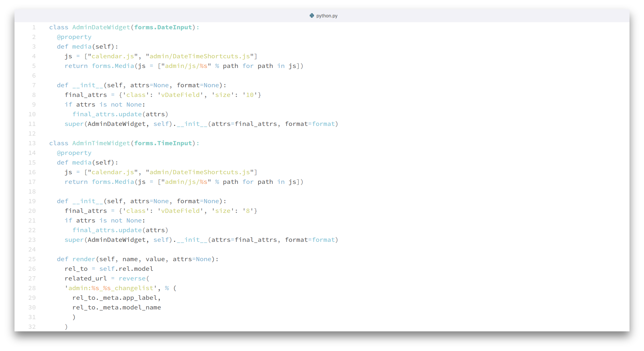The image size is (644, 351).
Task: Click the AdminDateWidget class name on line 1
Action: pyautogui.click(x=101, y=27)
